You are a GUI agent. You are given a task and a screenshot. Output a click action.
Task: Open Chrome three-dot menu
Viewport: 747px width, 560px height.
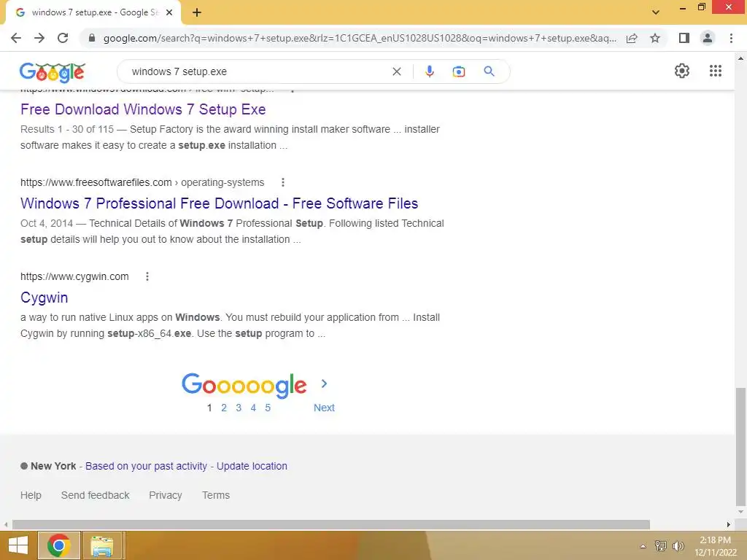[731, 38]
